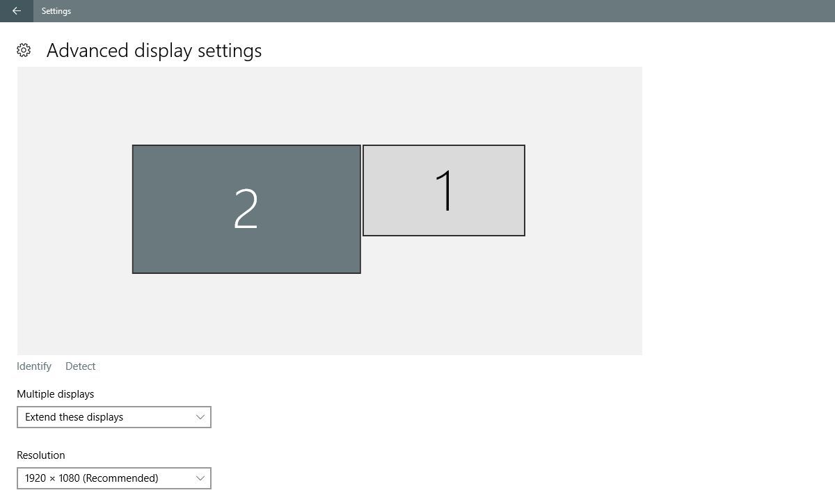This screenshot has height=504, width=835.
Task: Click the Settings title in the title bar
Action: click(x=56, y=11)
